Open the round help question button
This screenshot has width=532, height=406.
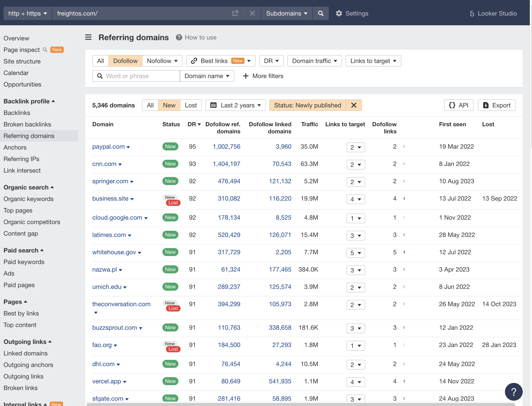(x=513, y=392)
